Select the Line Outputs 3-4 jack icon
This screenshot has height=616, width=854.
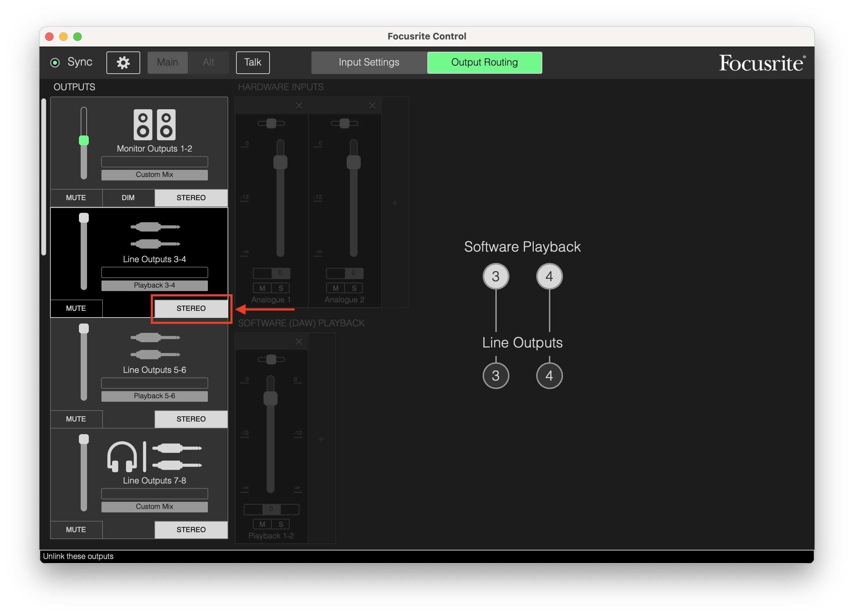pos(155,235)
